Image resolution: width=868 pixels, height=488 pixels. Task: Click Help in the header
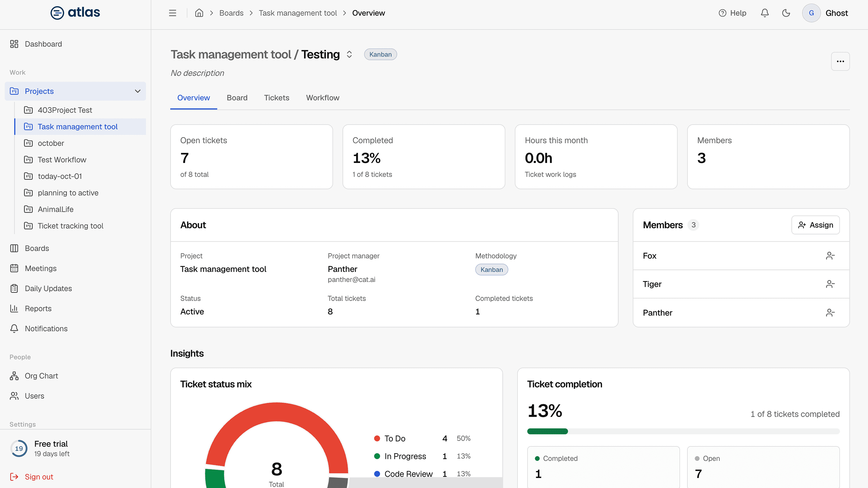pos(732,13)
